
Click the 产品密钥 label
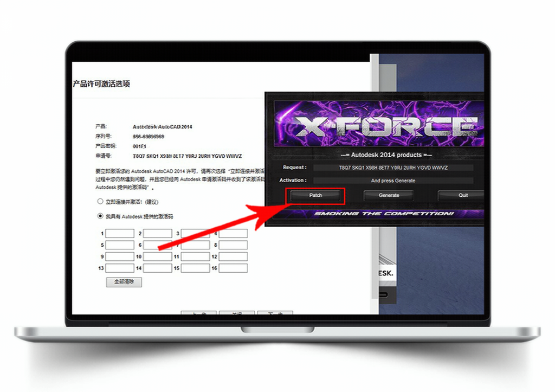(x=106, y=146)
